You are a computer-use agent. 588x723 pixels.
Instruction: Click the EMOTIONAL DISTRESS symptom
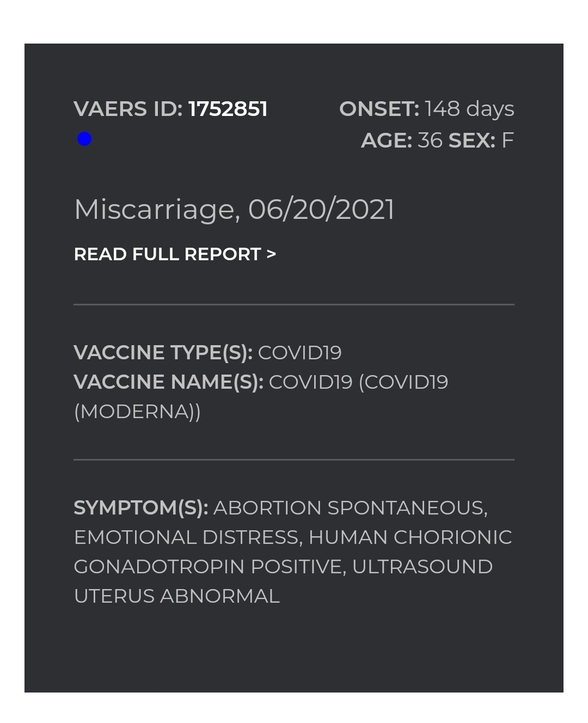pos(187,537)
